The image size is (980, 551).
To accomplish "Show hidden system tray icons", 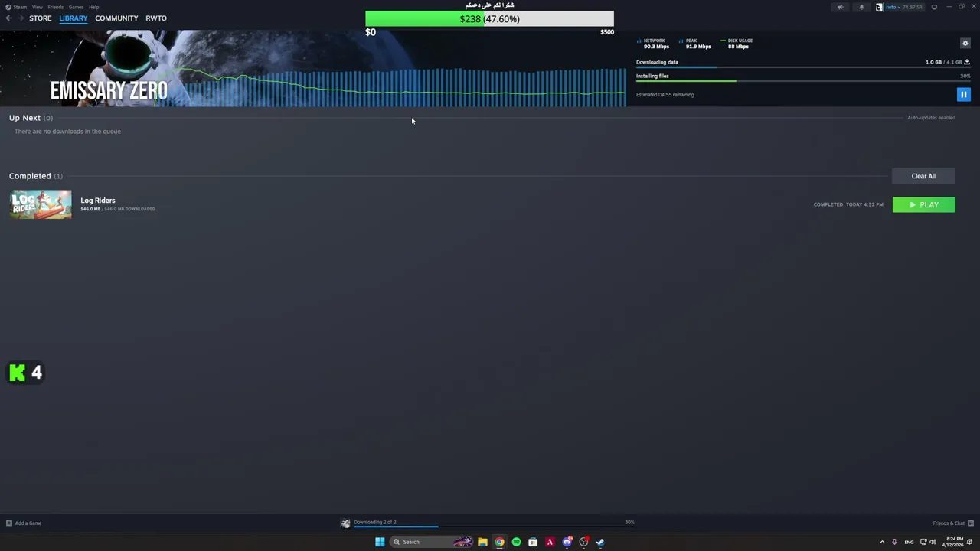I will tap(881, 542).
